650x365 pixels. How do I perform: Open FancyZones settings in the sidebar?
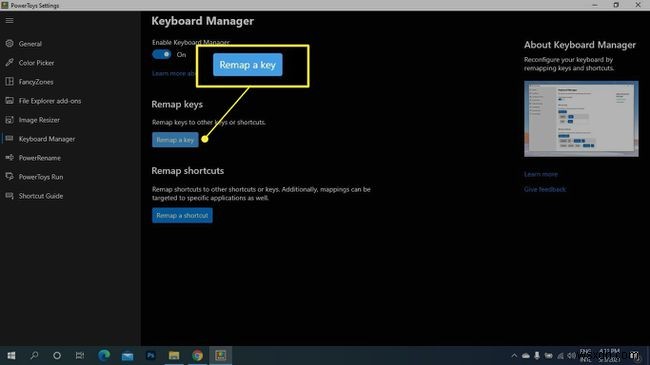(36, 82)
